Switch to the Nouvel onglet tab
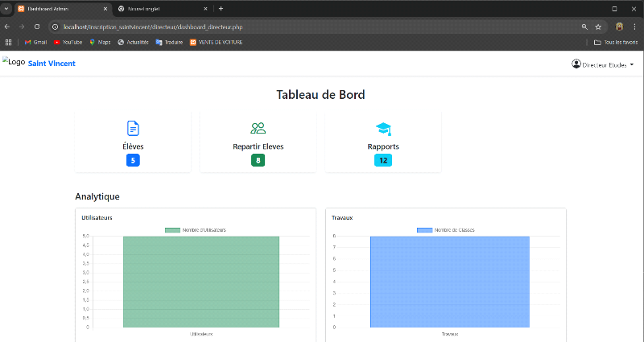Image resolution: width=644 pixels, height=342 pixels. click(x=163, y=9)
